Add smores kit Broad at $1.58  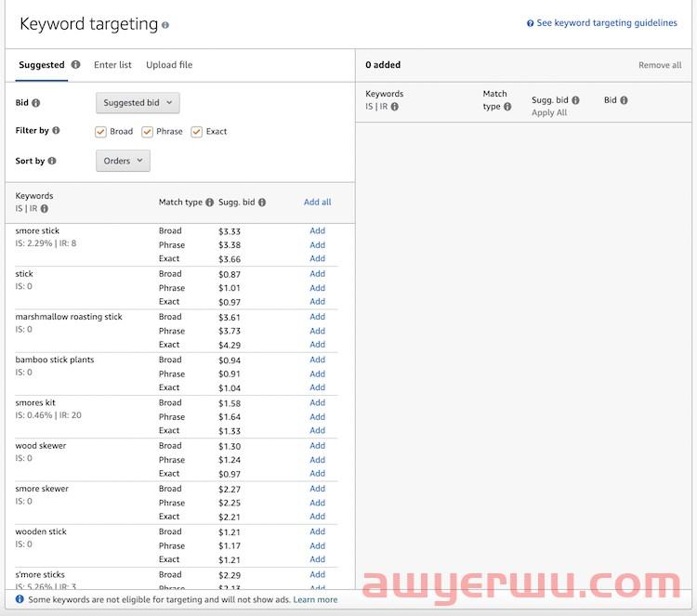(x=318, y=402)
